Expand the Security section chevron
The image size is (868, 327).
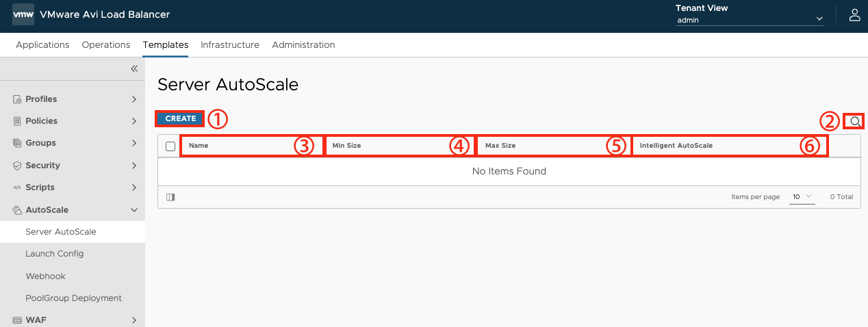click(134, 166)
